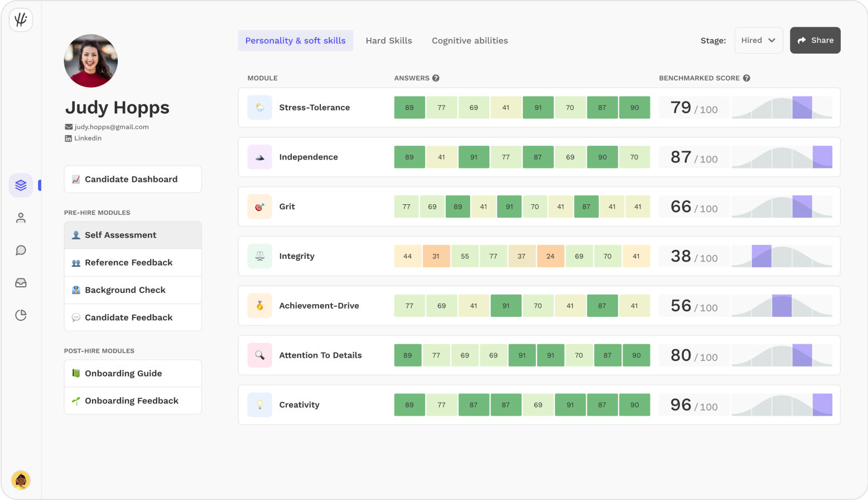Screen dimensions: 868x500
Task: Expand the app logo menu at top left
Action: 21,21
